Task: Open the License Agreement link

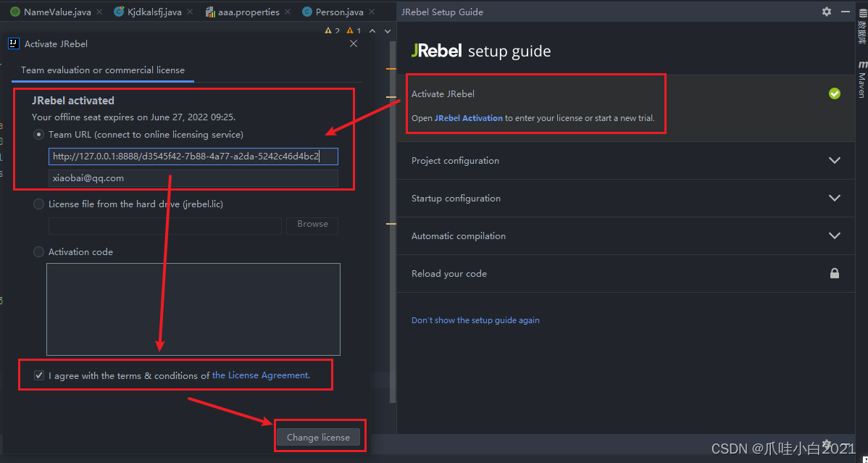Action: pos(260,375)
